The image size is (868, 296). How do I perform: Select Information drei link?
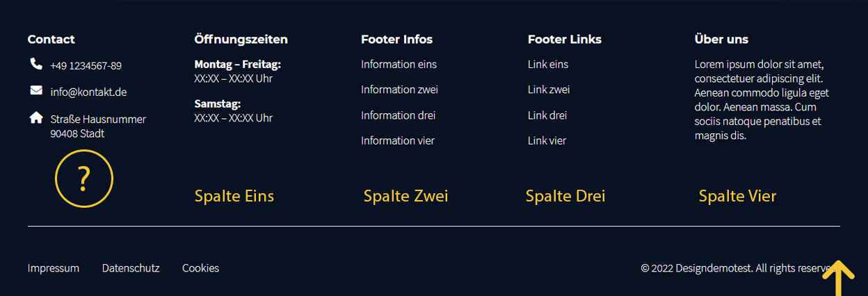click(398, 115)
